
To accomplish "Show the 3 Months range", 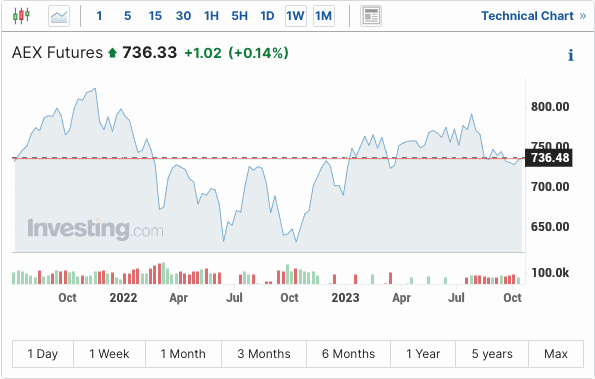I will click(264, 354).
